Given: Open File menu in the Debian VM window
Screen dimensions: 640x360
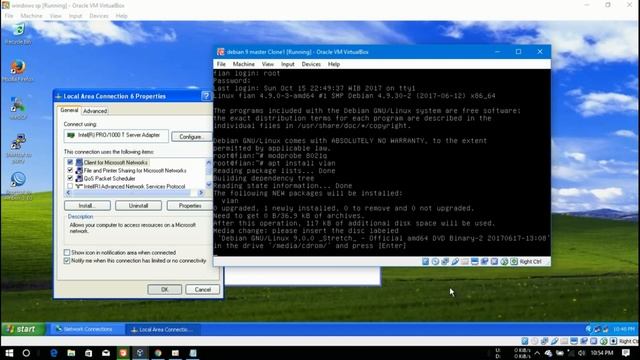Looking at the screenshot, I should click(x=221, y=64).
